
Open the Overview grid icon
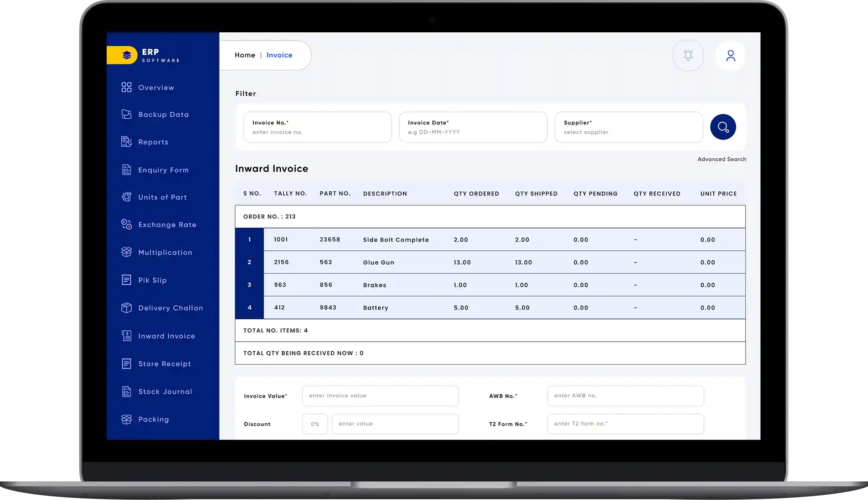point(126,87)
